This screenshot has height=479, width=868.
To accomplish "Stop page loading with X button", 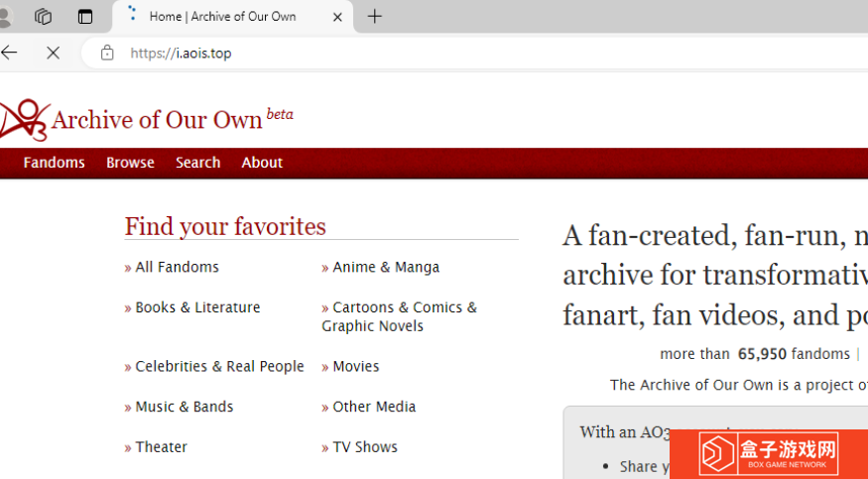I will coord(54,54).
